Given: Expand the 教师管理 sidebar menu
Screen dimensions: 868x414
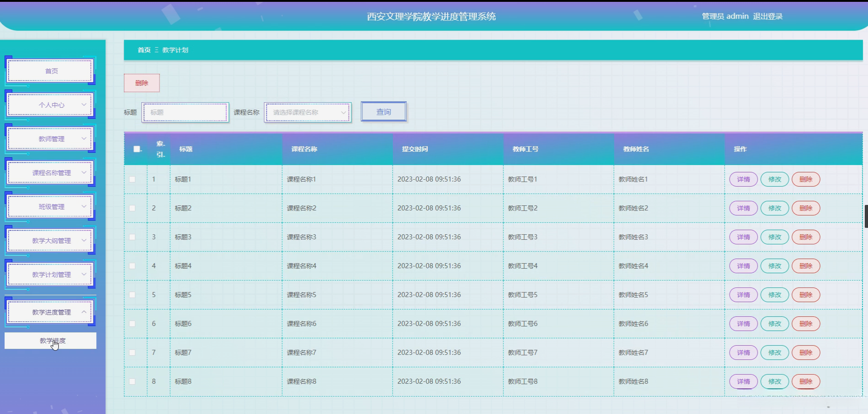Looking at the screenshot, I should coord(50,139).
